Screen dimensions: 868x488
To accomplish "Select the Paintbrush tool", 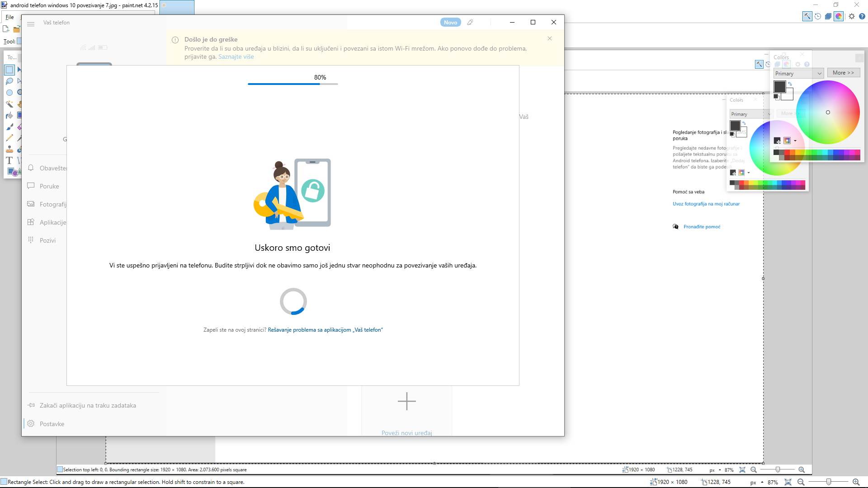I will 9,127.
